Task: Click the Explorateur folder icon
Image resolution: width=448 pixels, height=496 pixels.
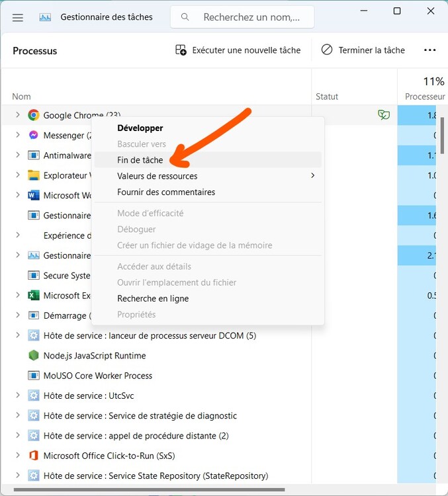Action: point(34,175)
